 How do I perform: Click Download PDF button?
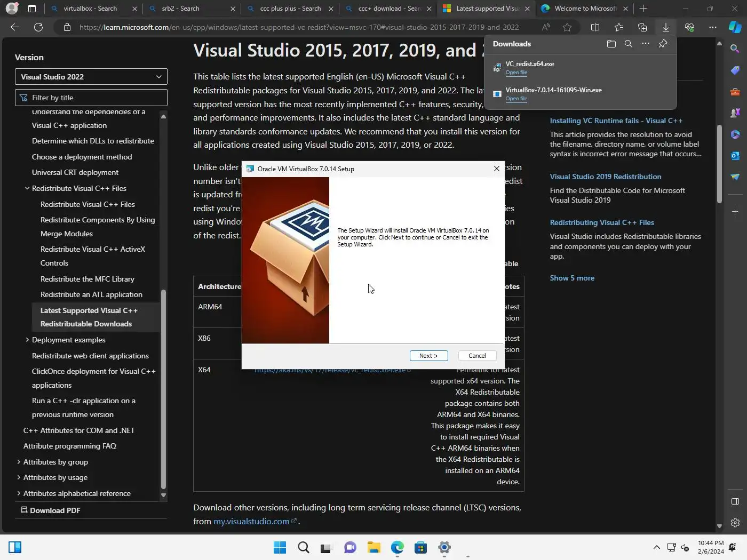[51, 510]
